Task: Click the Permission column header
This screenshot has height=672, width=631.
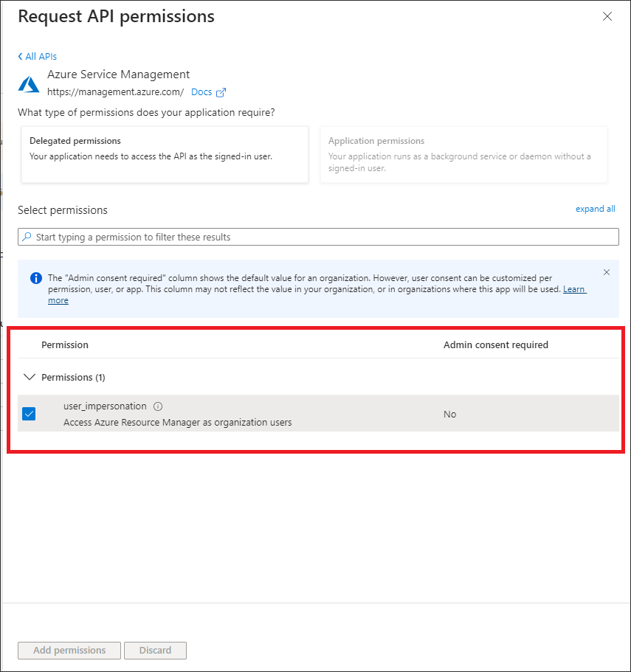Action: click(65, 344)
